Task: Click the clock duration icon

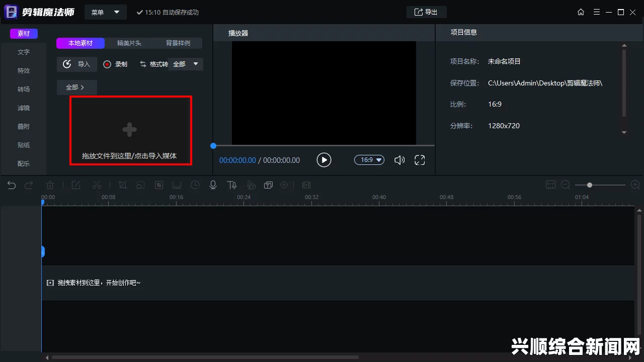Action: [x=195, y=185]
